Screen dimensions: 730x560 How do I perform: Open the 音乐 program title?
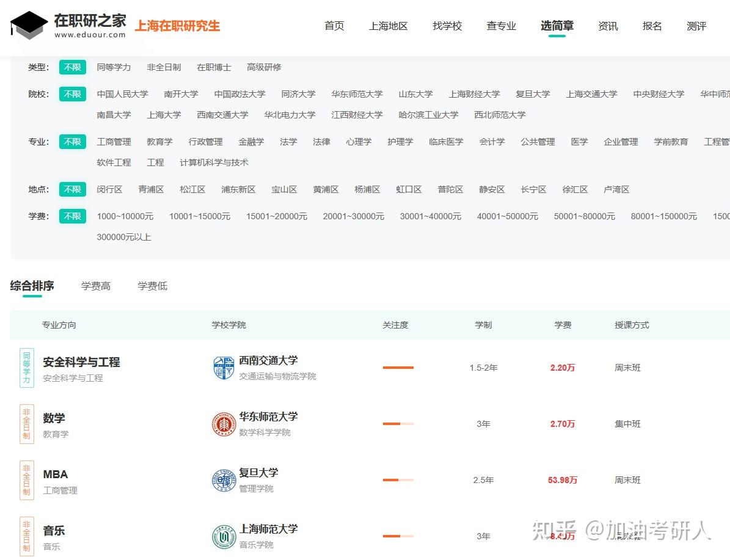pos(54,531)
